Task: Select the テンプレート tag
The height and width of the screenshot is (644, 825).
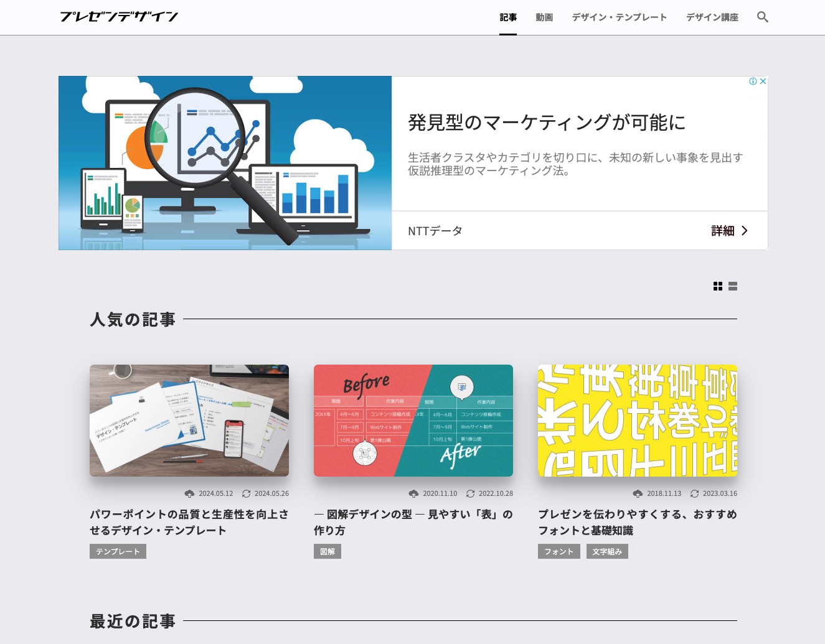Action: pos(118,551)
